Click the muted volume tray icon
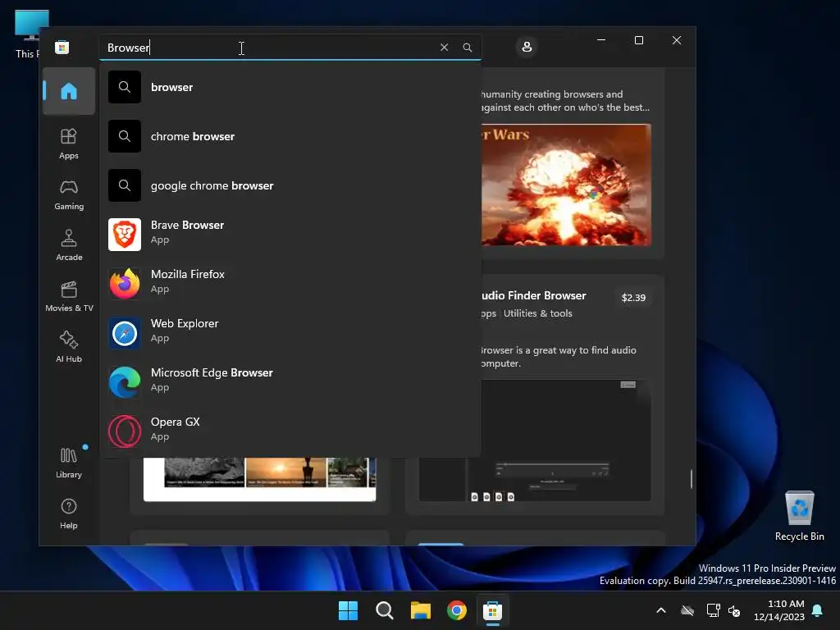The height and width of the screenshot is (630, 840). point(734,610)
